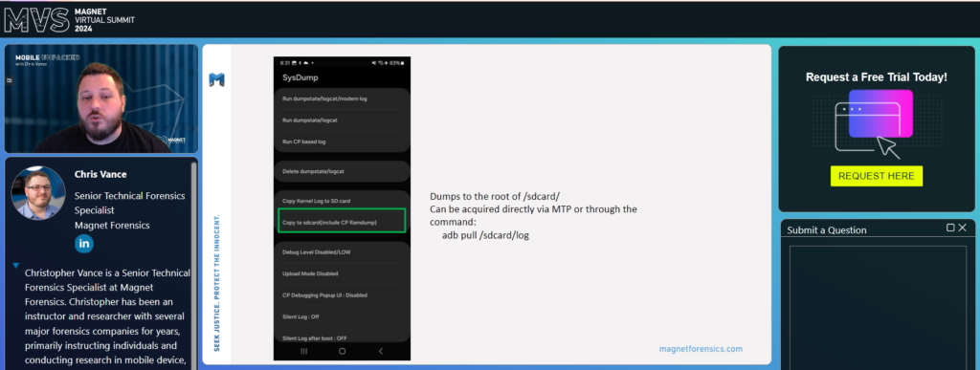Tap Delete dumpstate/logcat entry

(x=342, y=171)
